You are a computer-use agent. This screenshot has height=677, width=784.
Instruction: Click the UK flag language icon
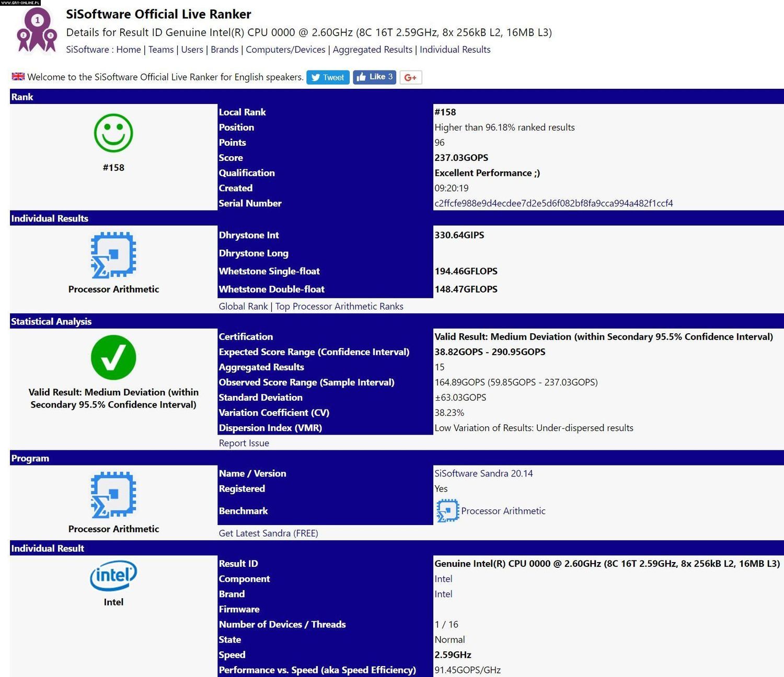click(x=18, y=77)
